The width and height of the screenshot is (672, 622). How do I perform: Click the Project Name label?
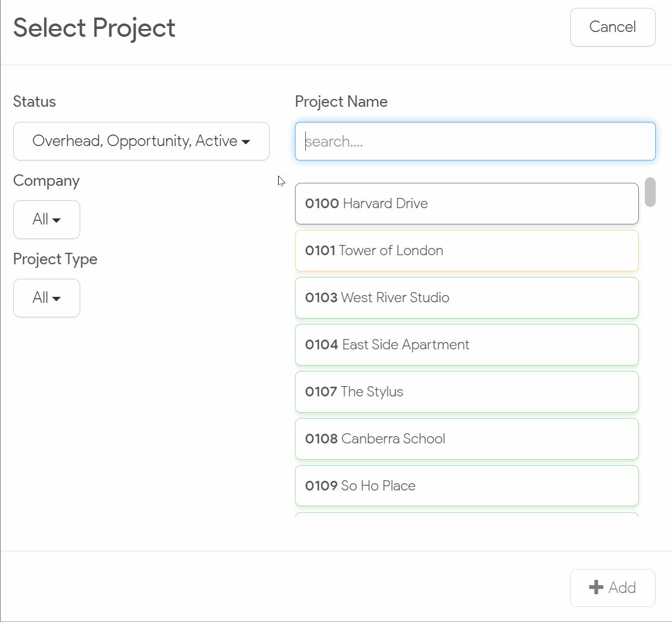[x=341, y=102]
